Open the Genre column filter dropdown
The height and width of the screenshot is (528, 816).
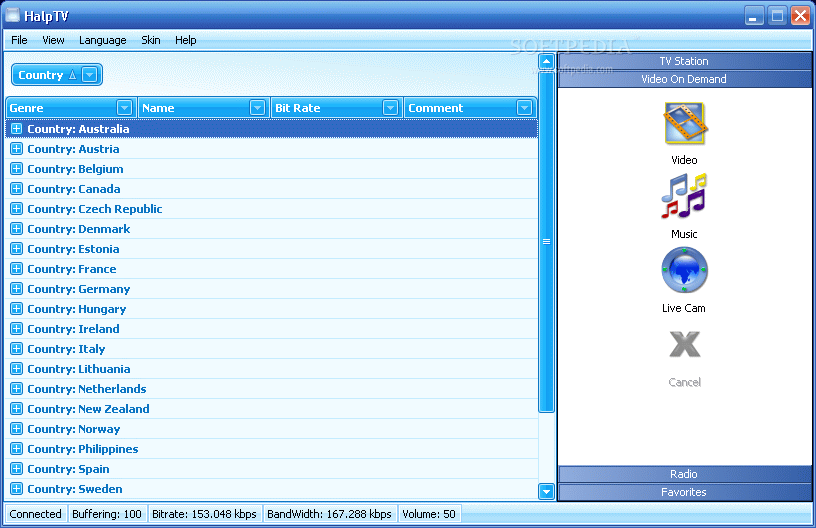pyautogui.click(x=124, y=108)
